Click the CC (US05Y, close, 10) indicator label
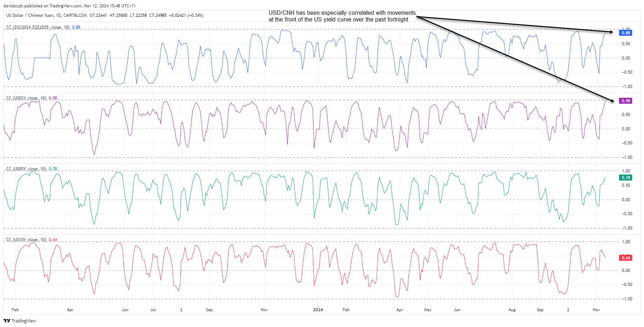Screen dimensions: 644x327 point(26,169)
